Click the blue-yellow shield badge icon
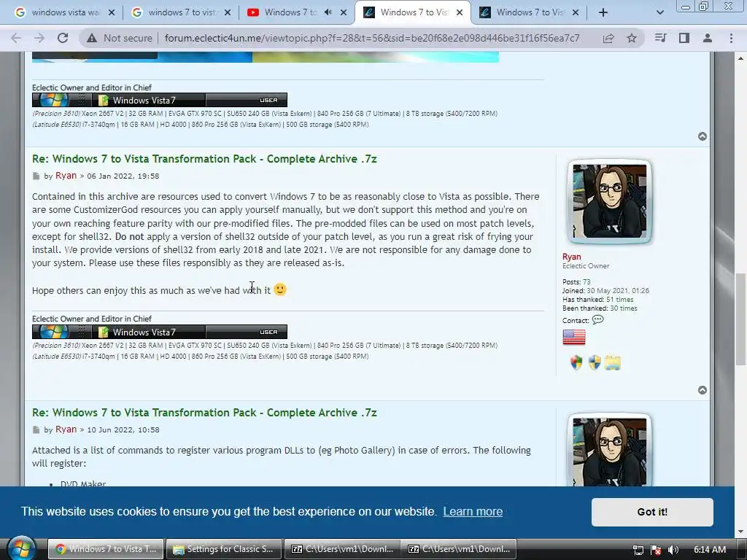Screen dimensions: 747x560 [x=595, y=363]
